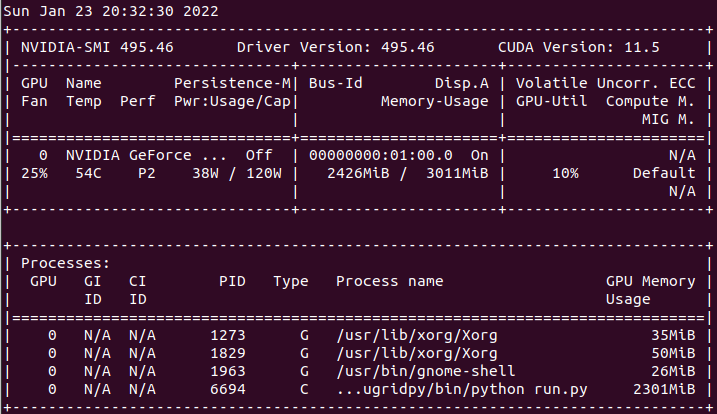Click the Memory-Usage header
This screenshot has height=414, width=717.
pos(435,101)
